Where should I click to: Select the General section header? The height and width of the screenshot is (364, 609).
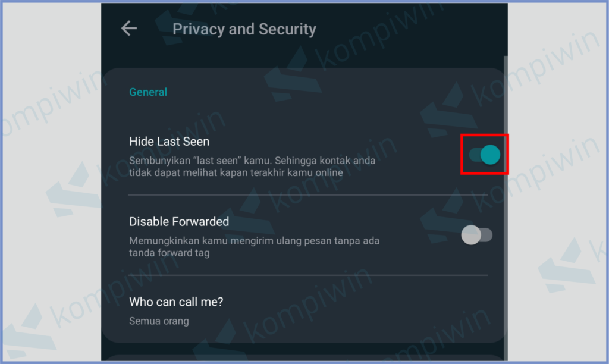147,92
